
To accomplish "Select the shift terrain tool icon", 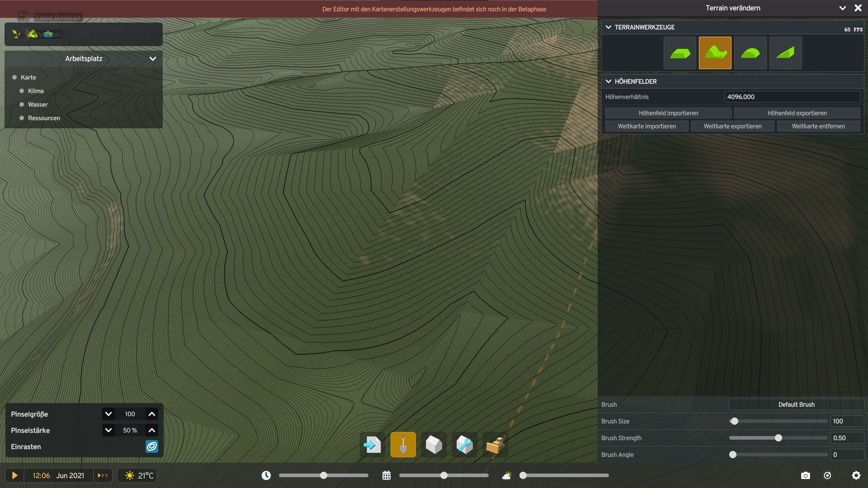I will click(x=679, y=53).
